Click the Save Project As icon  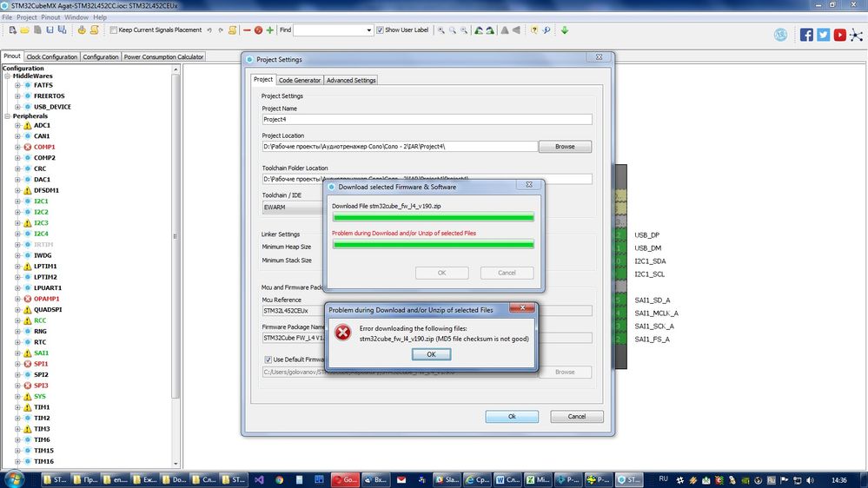pos(62,30)
